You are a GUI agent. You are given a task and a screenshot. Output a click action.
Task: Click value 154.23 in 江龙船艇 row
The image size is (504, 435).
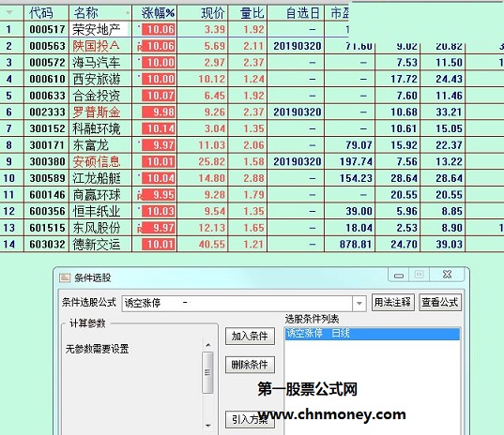pyautogui.click(x=356, y=178)
